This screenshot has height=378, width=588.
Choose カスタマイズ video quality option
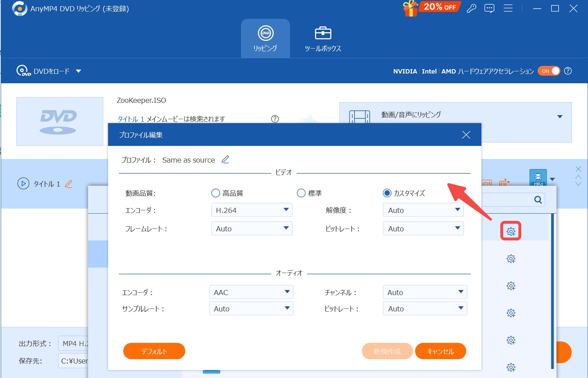(x=387, y=193)
